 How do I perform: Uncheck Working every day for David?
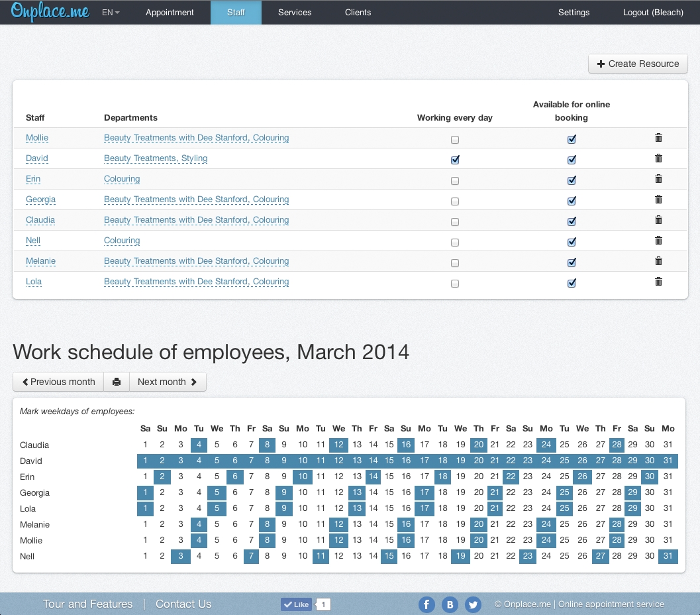[x=455, y=160]
